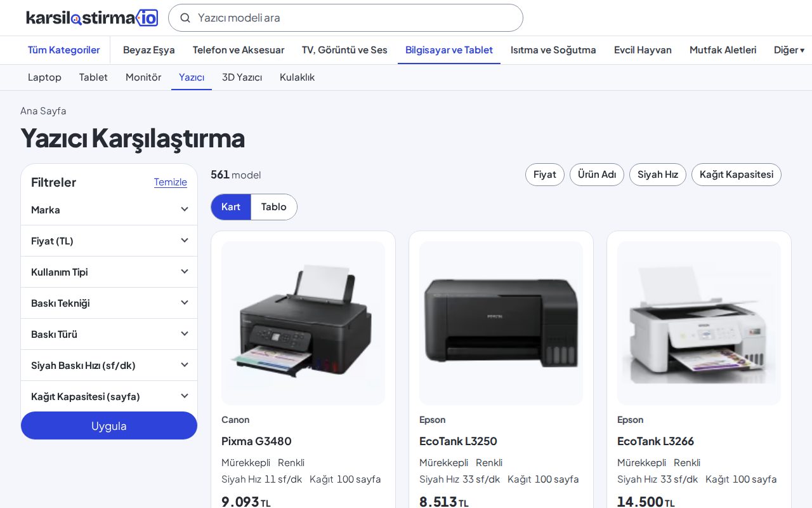Expand the Fiyat (TL) filter

[109, 241]
